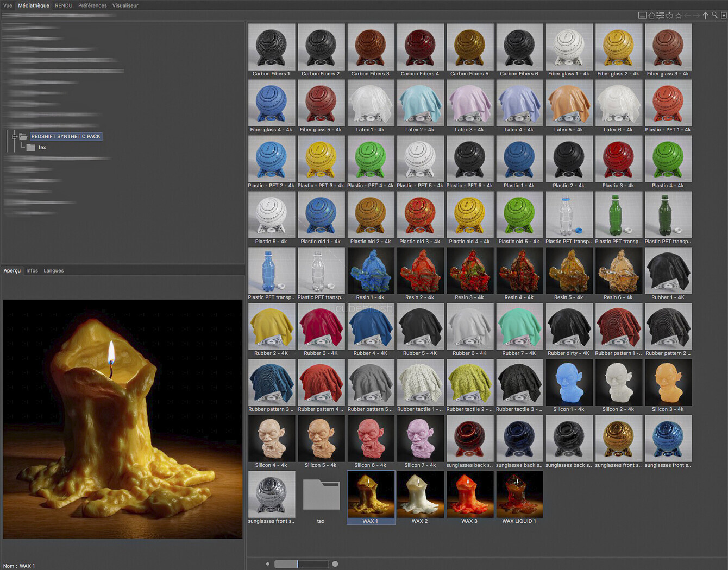Select the Latex 5 - 4k material
Screen dimensions: 728x570
pyautogui.click(x=569, y=106)
